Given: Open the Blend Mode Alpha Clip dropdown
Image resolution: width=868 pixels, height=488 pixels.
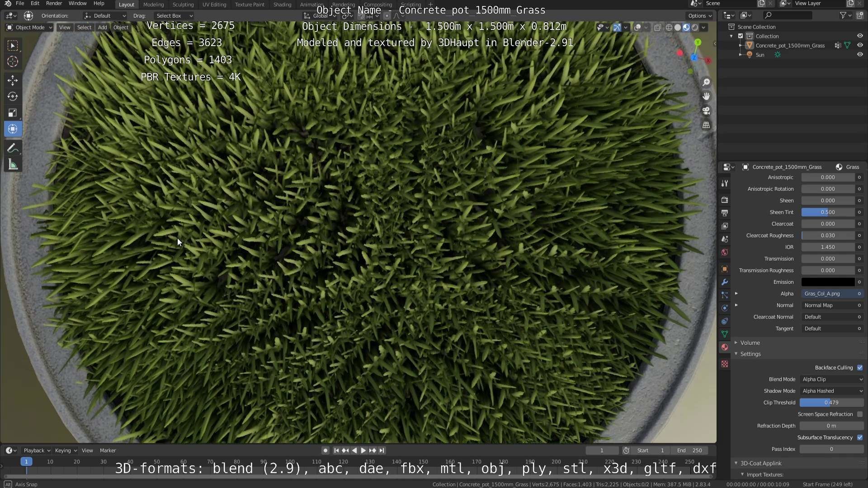Looking at the screenshot, I should pyautogui.click(x=832, y=380).
